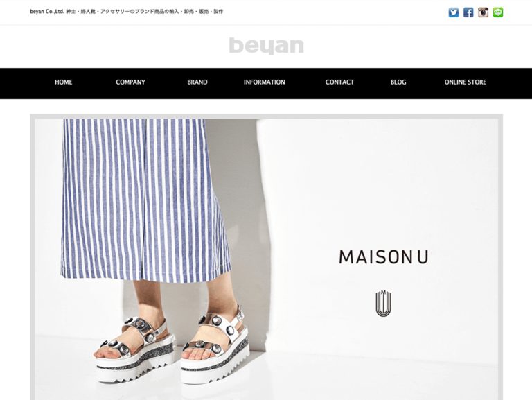Open the BRAND menu item
The image size is (532, 400).
[x=197, y=82]
